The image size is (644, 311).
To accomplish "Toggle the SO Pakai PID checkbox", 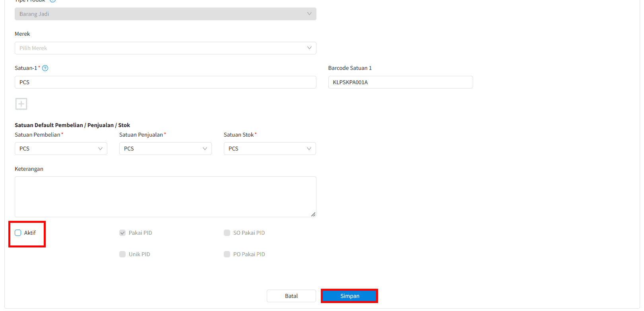I will (227, 233).
